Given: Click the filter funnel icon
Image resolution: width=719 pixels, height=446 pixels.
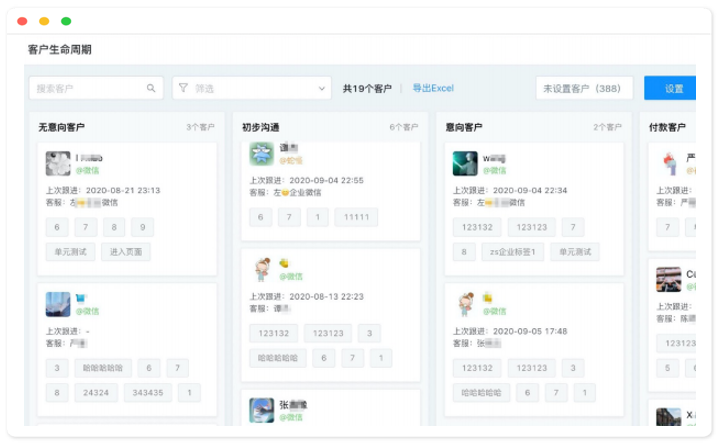Looking at the screenshot, I should [183, 88].
